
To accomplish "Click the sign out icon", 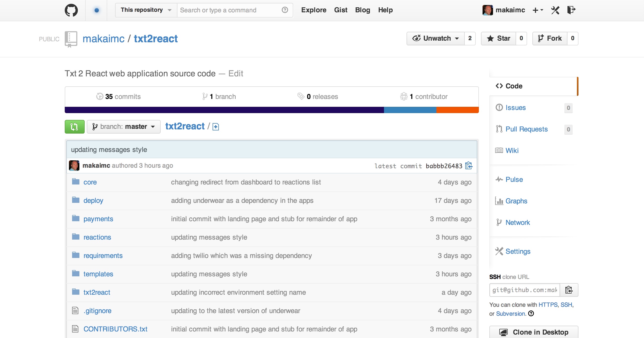I will (x=571, y=10).
